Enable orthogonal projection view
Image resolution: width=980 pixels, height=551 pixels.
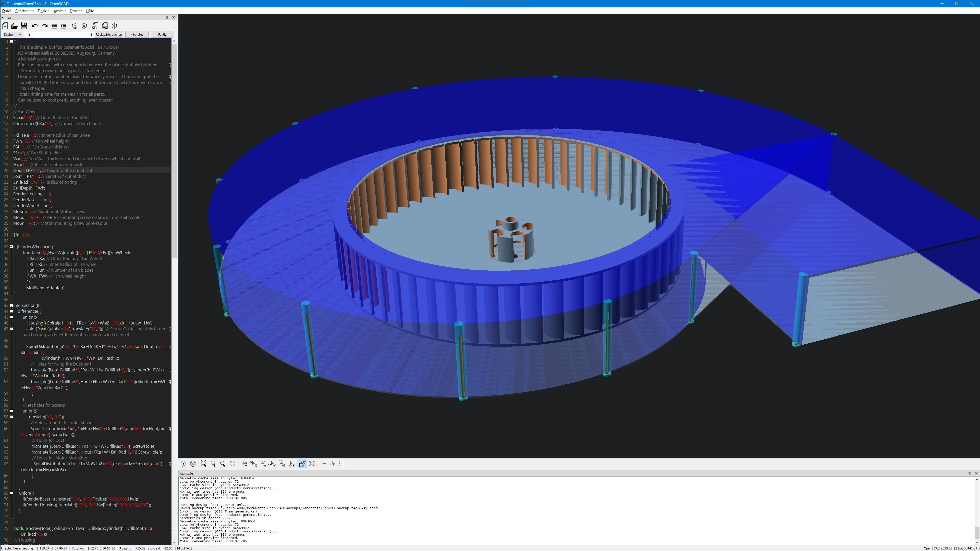click(x=312, y=464)
